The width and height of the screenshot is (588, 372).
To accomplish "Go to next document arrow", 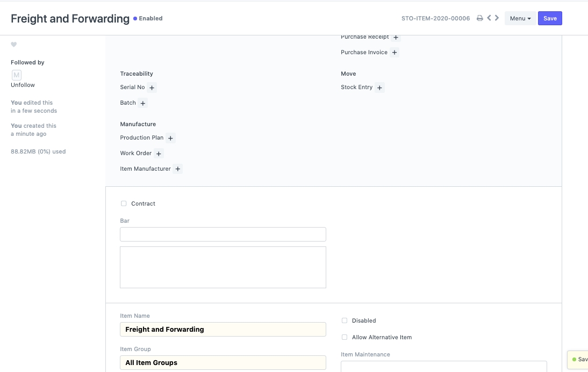I will pyautogui.click(x=497, y=18).
